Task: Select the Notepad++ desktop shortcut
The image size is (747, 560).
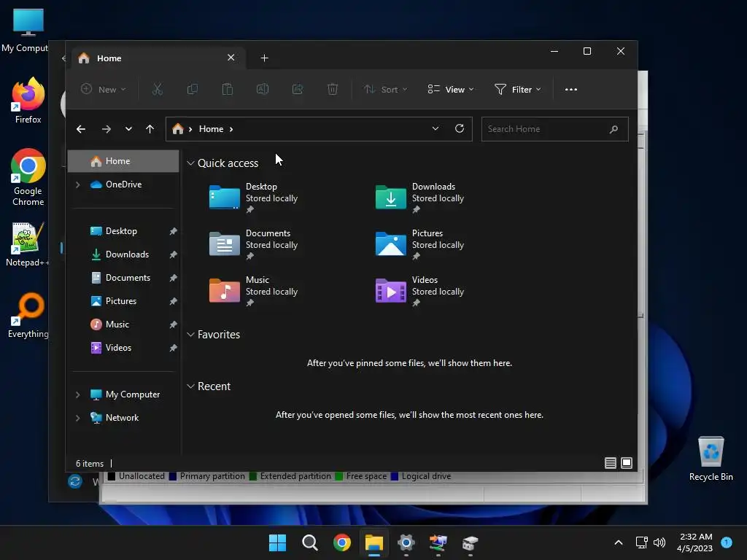Action: [27, 245]
